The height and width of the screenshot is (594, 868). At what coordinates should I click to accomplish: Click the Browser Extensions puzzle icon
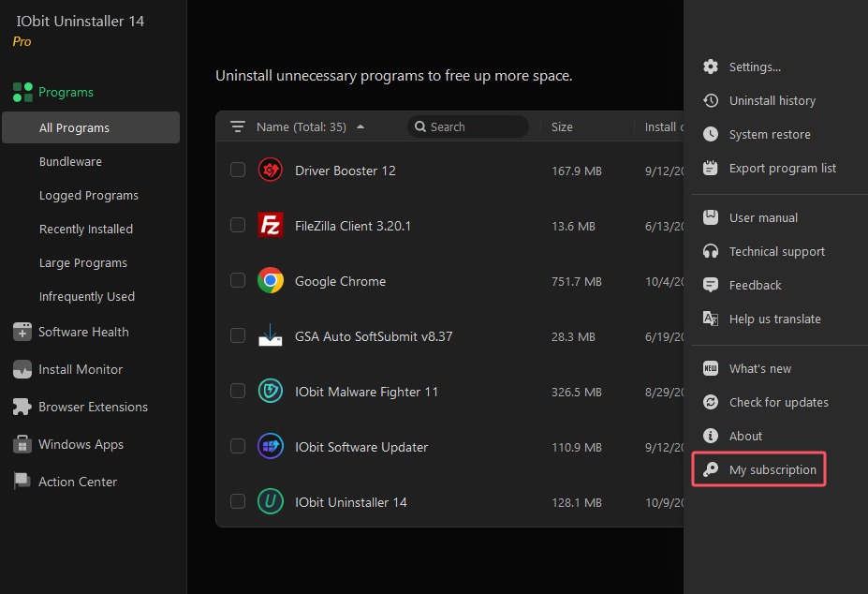22,407
